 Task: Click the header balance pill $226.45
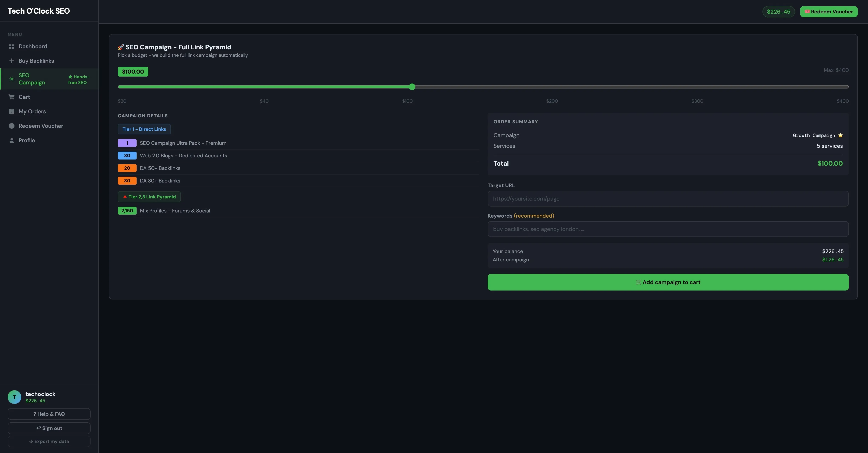(x=778, y=11)
